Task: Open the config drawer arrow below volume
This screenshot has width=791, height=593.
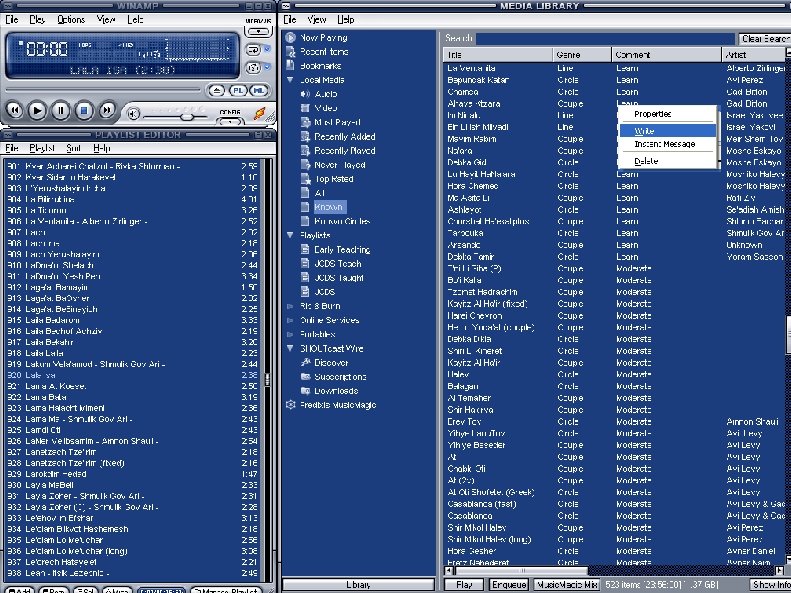Action: [230, 122]
